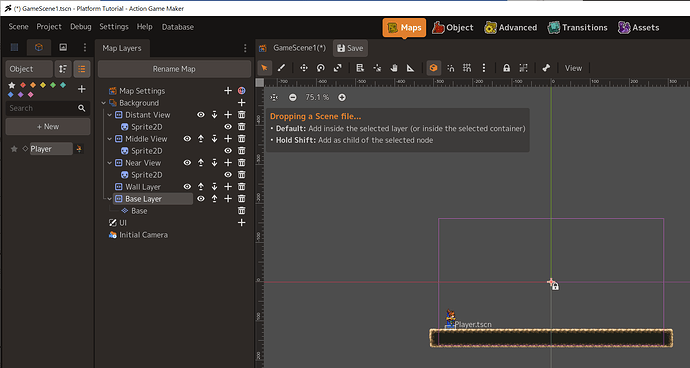Move the Distant View layer down
The image size is (690, 368).
click(214, 114)
